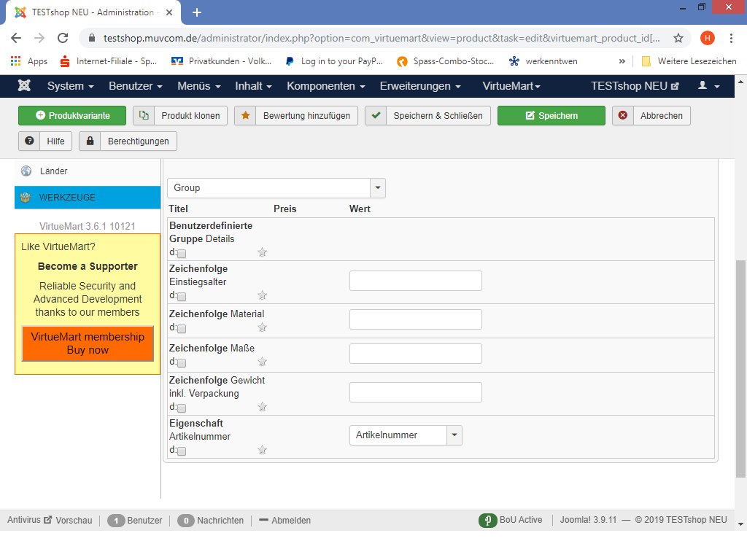Click the star icon in Artikelnummer row
This screenshot has width=747, height=560.
coord(263,450)
